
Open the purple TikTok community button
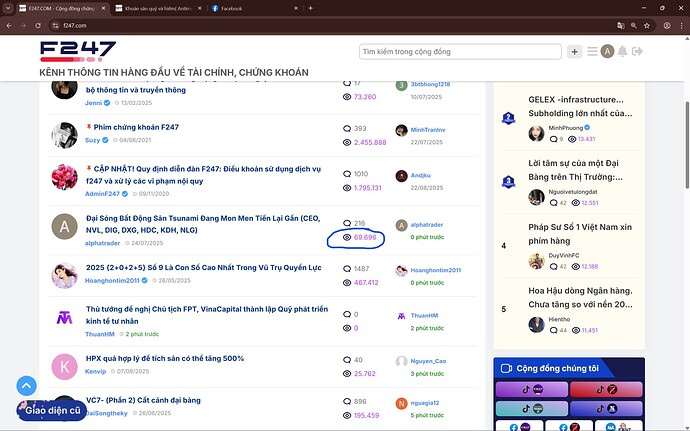pyautogui.click(x=532, y=390)
